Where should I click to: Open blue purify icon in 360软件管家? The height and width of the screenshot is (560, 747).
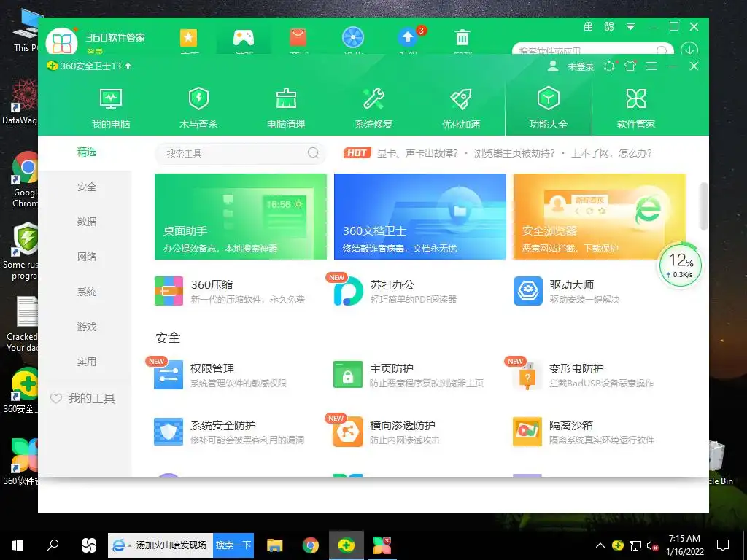click(x=353, y=38)
